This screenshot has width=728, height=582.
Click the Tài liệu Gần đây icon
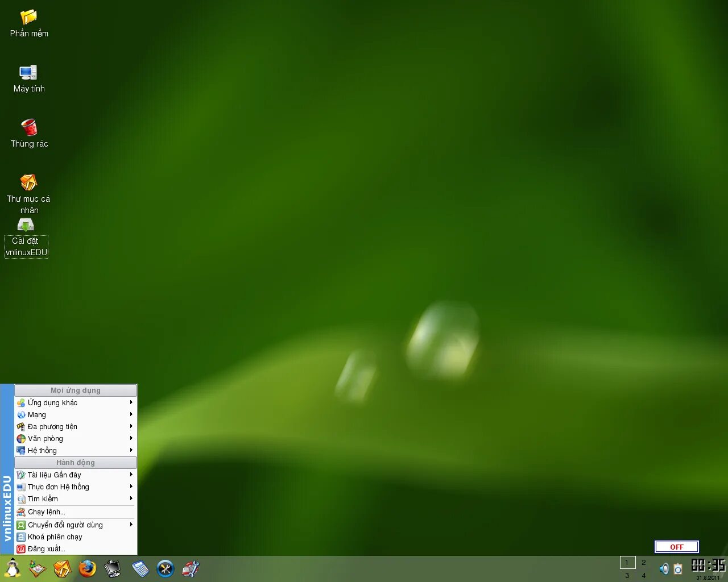click(21, 475)
